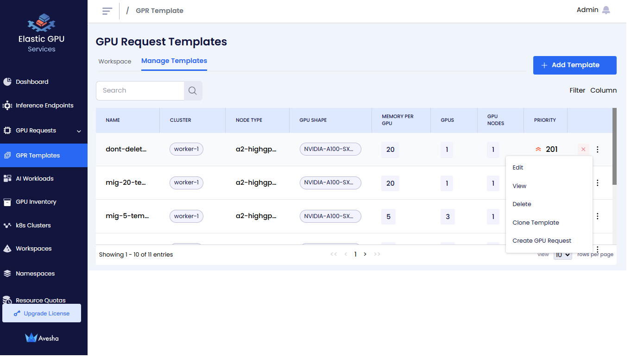Sort by the PRIORITY column header
Screen dimensions: 637x364
545,120
